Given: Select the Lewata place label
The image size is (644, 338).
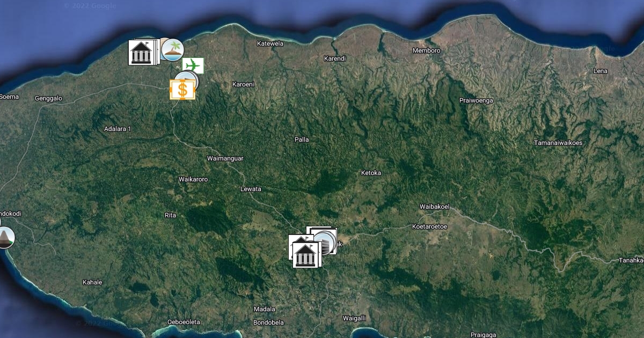Looking at the screenshot, I should (x=251, y=189).
